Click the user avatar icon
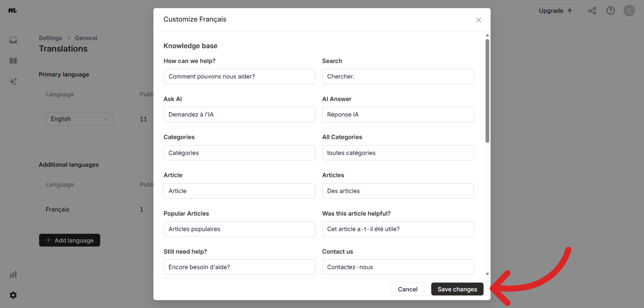The height and width of the screenshot is (308, 644). tap(629, 11)
